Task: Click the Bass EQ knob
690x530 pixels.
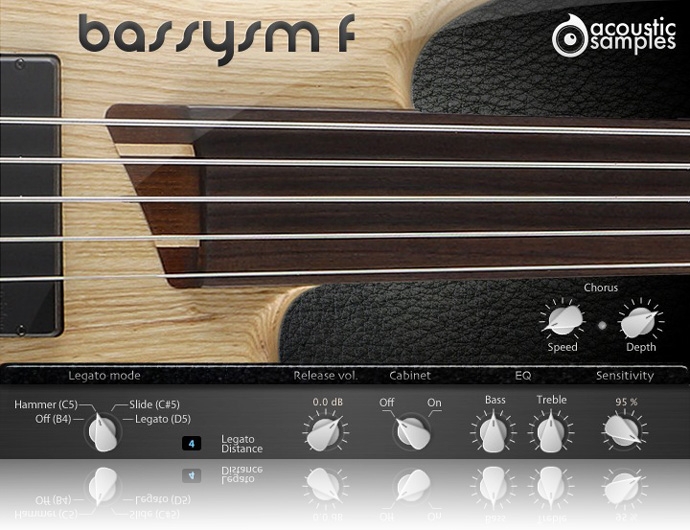Action: click(x=493, y=432)
